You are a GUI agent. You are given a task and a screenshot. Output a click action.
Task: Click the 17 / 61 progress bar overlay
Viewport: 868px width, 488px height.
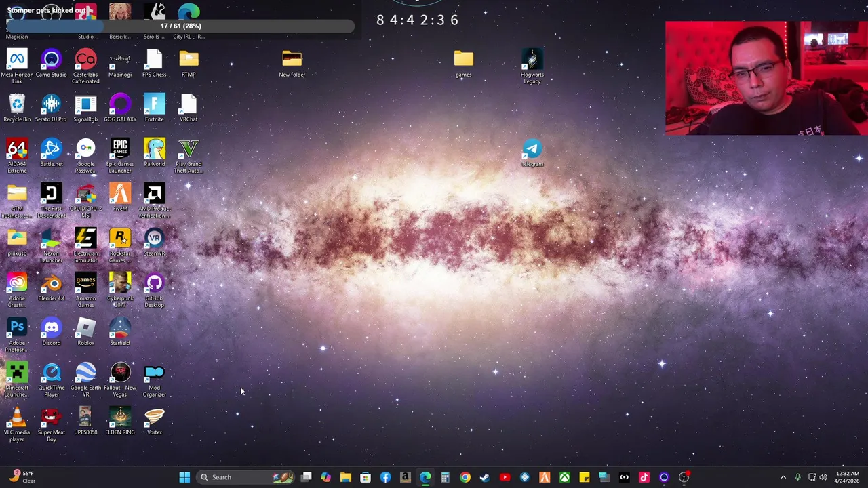pyautogui.click(x=180, y=26)
